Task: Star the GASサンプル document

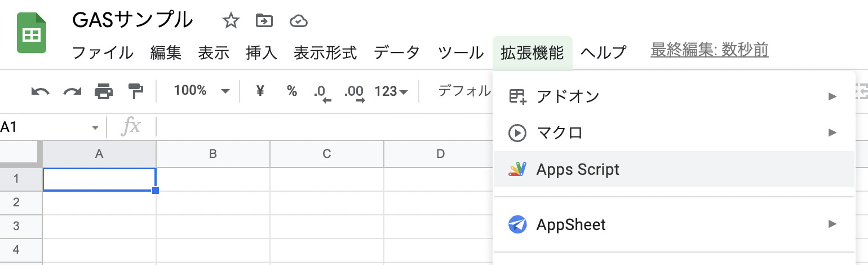Action: pyautogui.click(x=231, y=21)
